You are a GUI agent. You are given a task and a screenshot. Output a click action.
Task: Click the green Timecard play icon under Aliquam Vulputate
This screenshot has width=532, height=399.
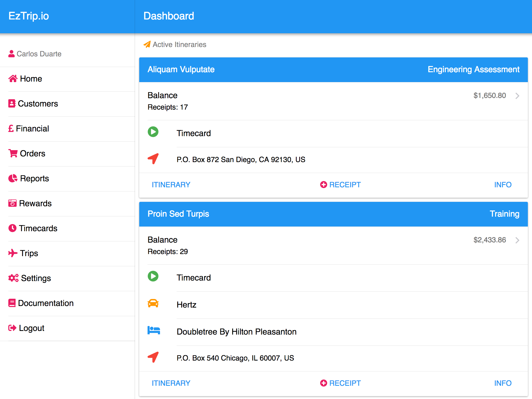coord(153,132)
